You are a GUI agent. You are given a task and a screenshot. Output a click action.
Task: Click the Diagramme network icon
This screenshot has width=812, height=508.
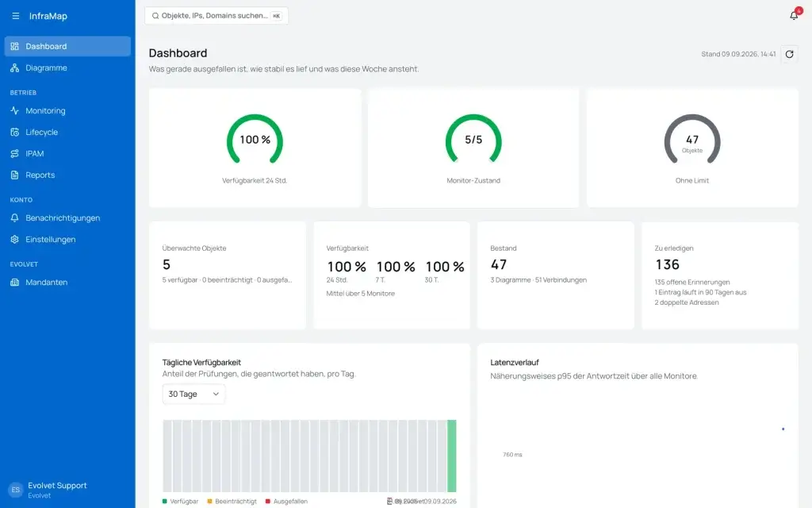pos(14,68)
